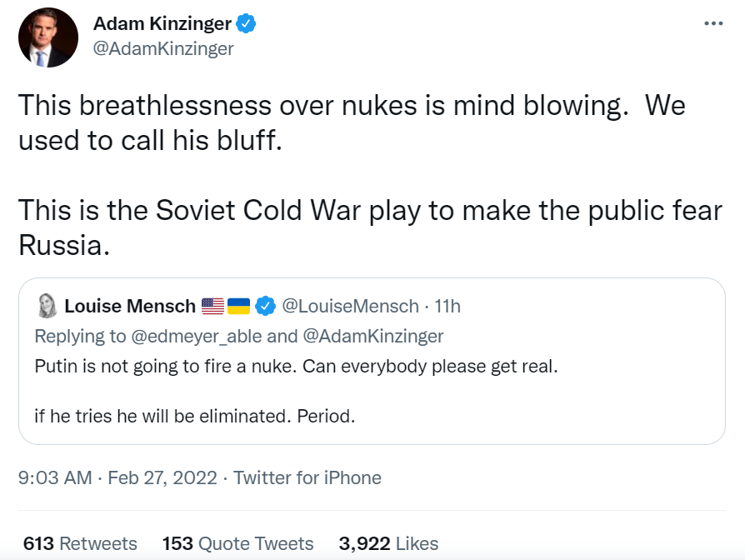The height and width of the screenshot is (560, 745).
Task: Open the @LouiseMensch handle
Action: point(350,307)
